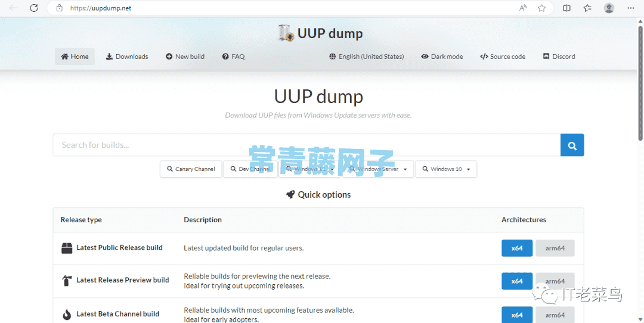
Task: Open English (United States) language selector
Action: pos(366,57)
